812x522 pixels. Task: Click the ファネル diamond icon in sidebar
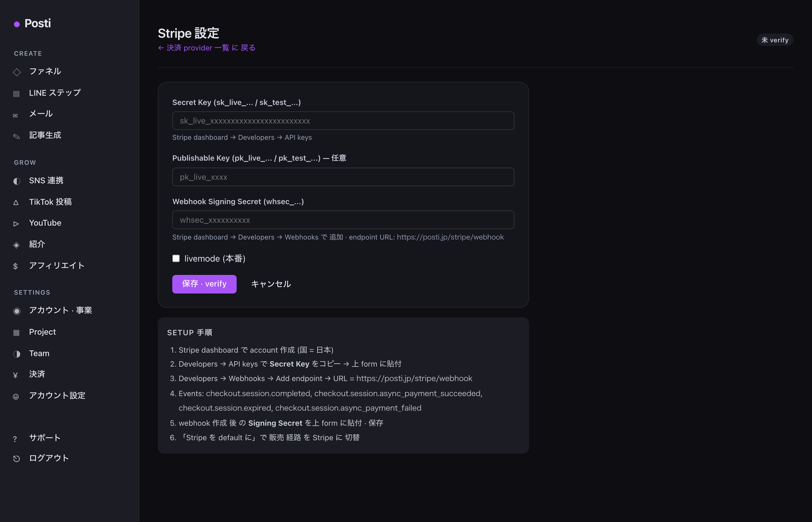[x=17, y=72]
